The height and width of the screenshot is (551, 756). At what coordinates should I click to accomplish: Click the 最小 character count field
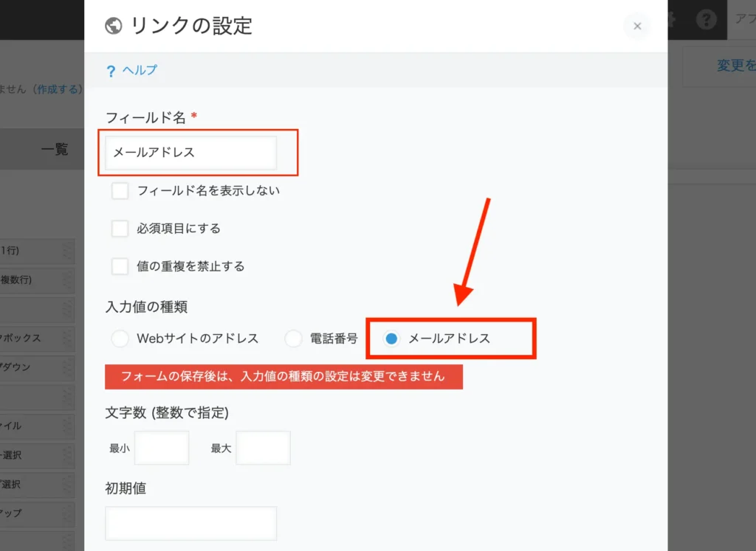162,448
